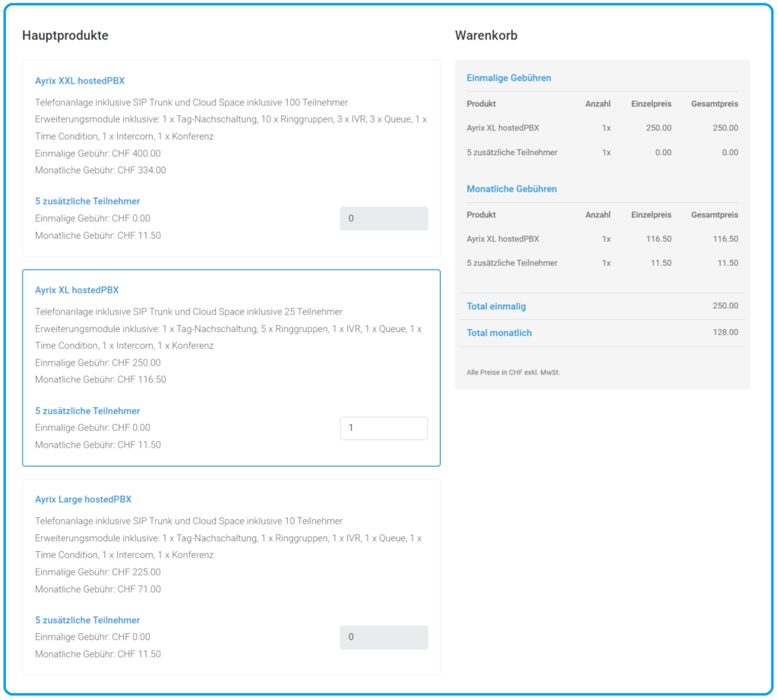778x700 pixels.
Task: Click 'Monatliche Gebühr: CHF 116.50' in XL card
Action: tap(100, 380)
